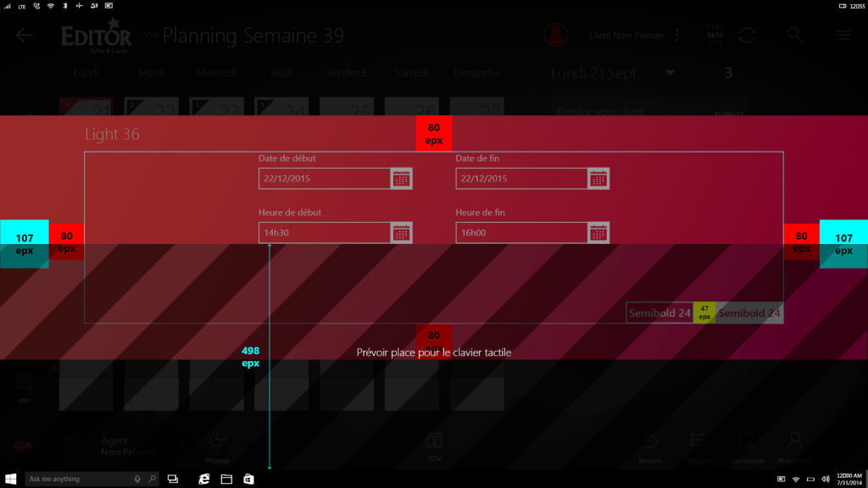Click the back arrow in the header

24,36
